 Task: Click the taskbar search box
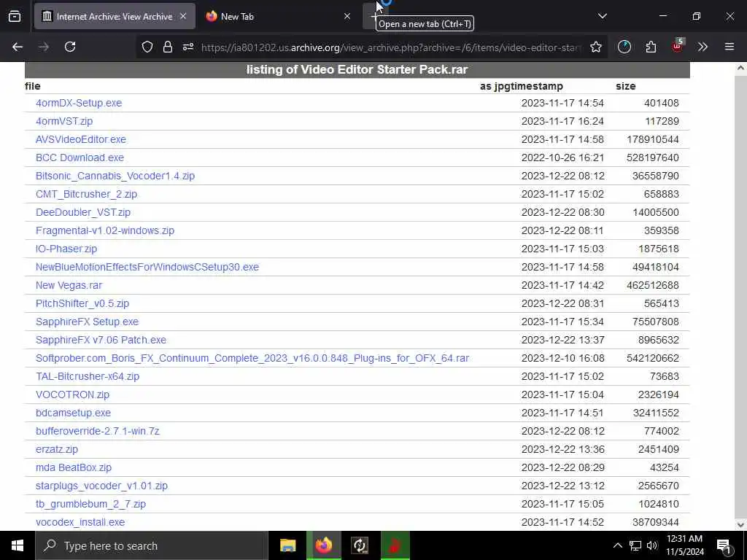[x=152, y=545]
